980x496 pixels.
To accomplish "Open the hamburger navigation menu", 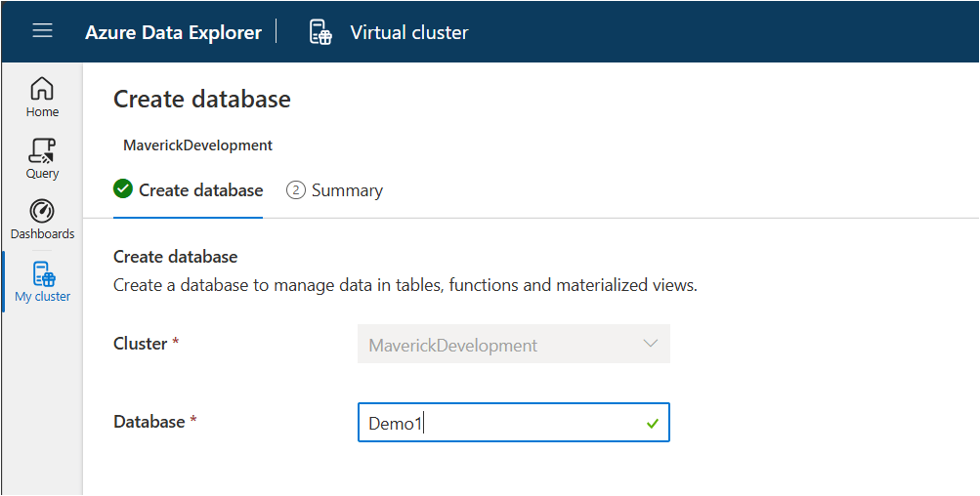I will point(42,31).
